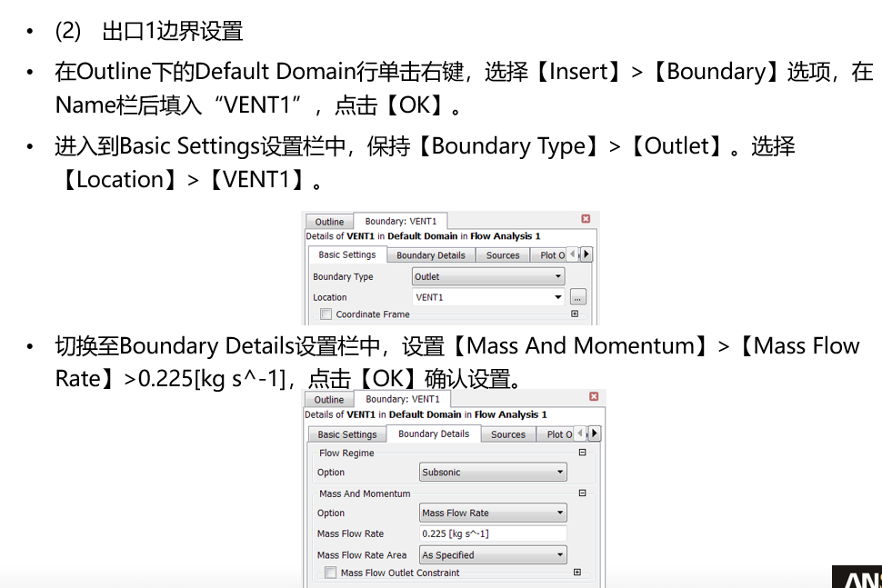This screenshot has width=882, height=588.
Task: Open the Location browser with the ... button
Action: (577, 296)
